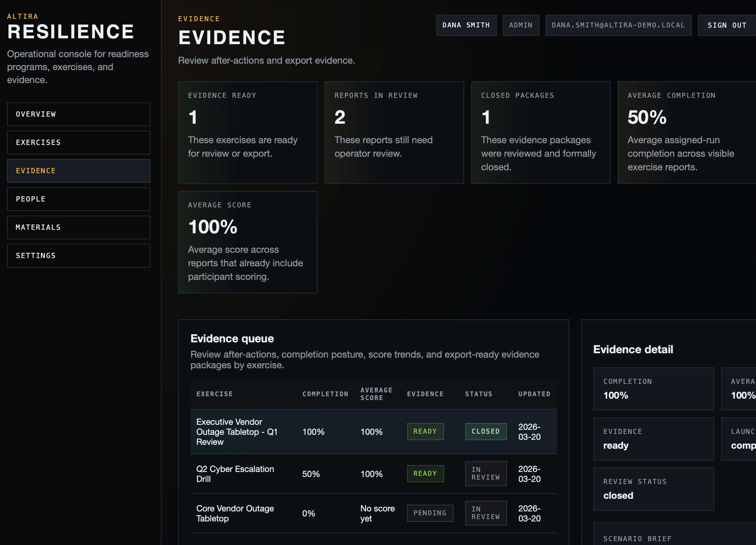Select the highlighted Evidence nav item
Screen dimensions: 756x545
pyautogui.click(x=78, y=171)
